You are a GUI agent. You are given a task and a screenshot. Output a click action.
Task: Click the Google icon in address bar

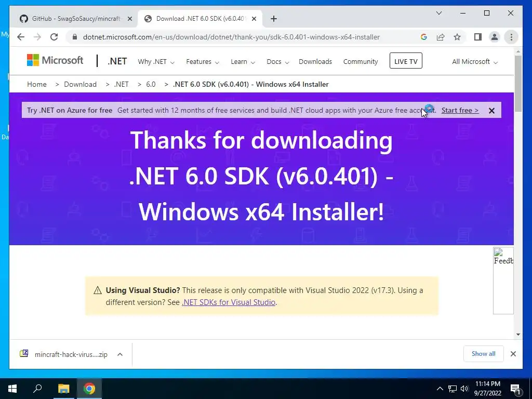click(x=424, y=37)
